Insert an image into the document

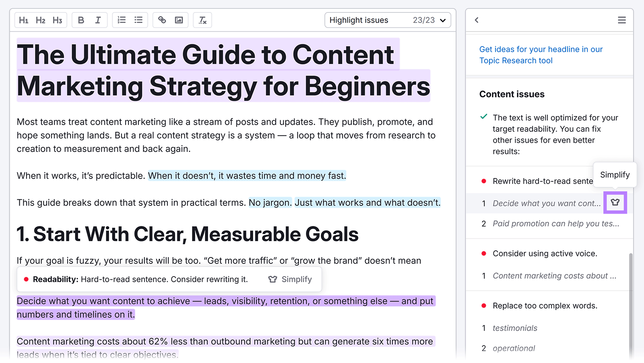pos(179,20)
